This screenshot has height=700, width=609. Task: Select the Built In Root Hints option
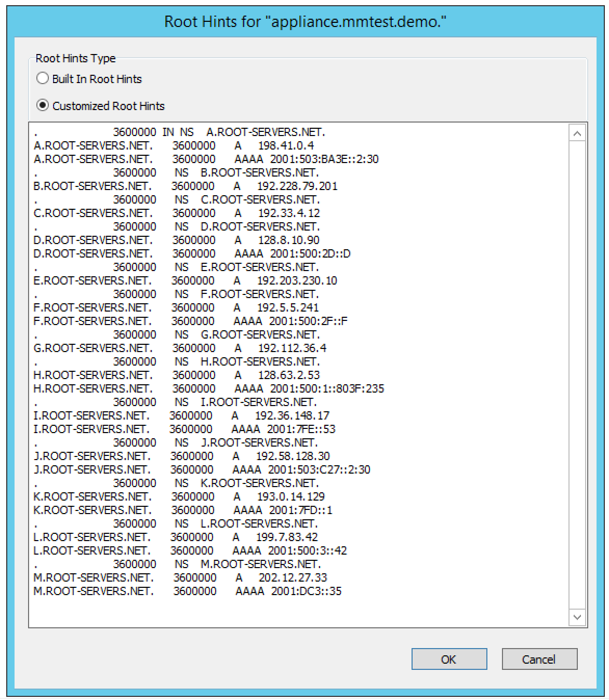tap(43, 79)
